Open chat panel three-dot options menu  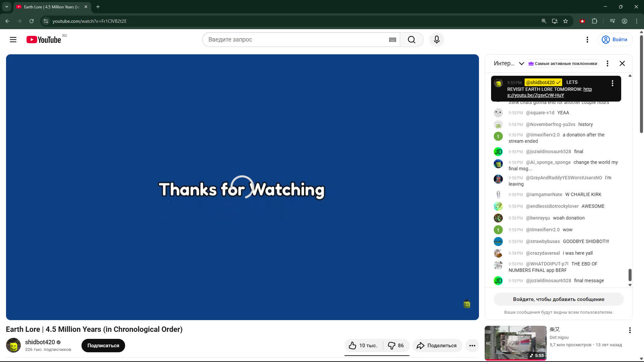coord(607,63)
